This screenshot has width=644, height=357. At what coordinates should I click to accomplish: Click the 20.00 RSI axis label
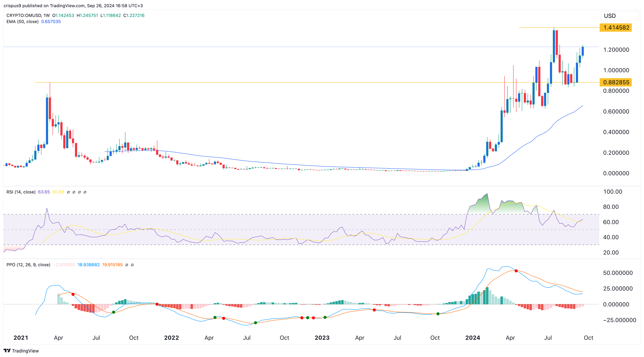click(611, 253)
